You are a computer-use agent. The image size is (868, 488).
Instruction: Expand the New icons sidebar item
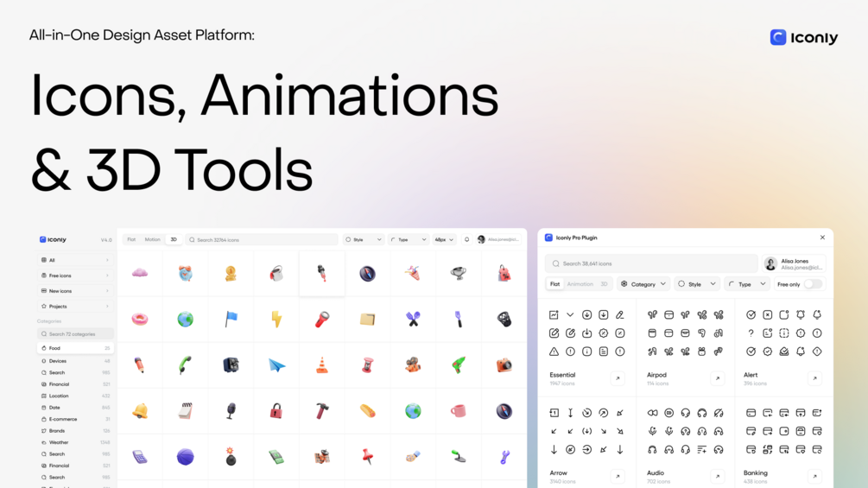click(75, 291)
